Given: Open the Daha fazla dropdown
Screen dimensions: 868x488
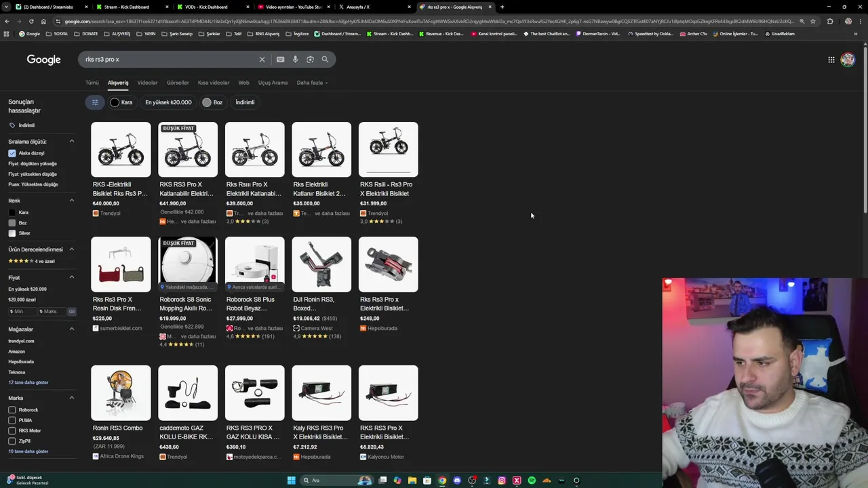Looking at the screenshot, I should coord(312,83).
